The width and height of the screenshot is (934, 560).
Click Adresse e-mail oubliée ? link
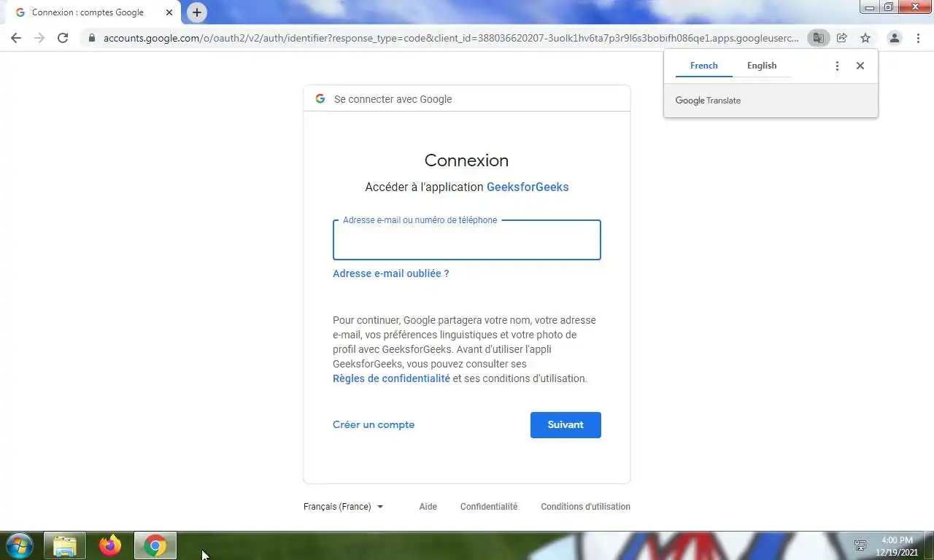coord(391,273)
